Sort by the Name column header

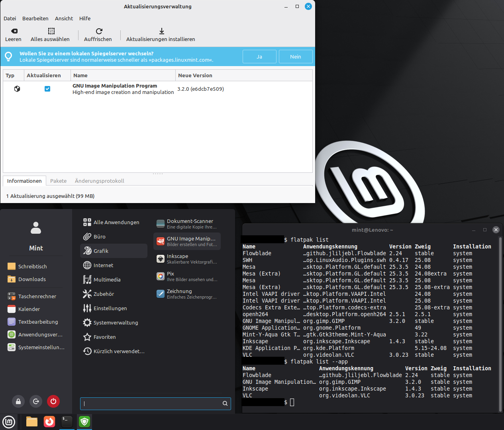pos(123,75)
